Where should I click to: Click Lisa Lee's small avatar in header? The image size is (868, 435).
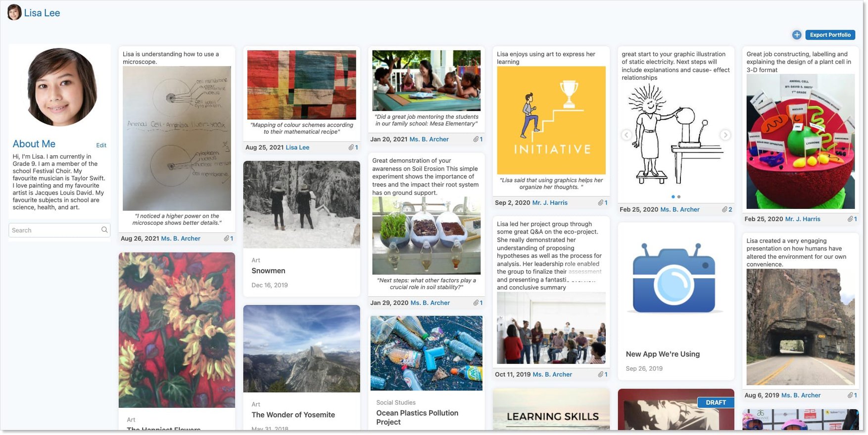[14, 12]
